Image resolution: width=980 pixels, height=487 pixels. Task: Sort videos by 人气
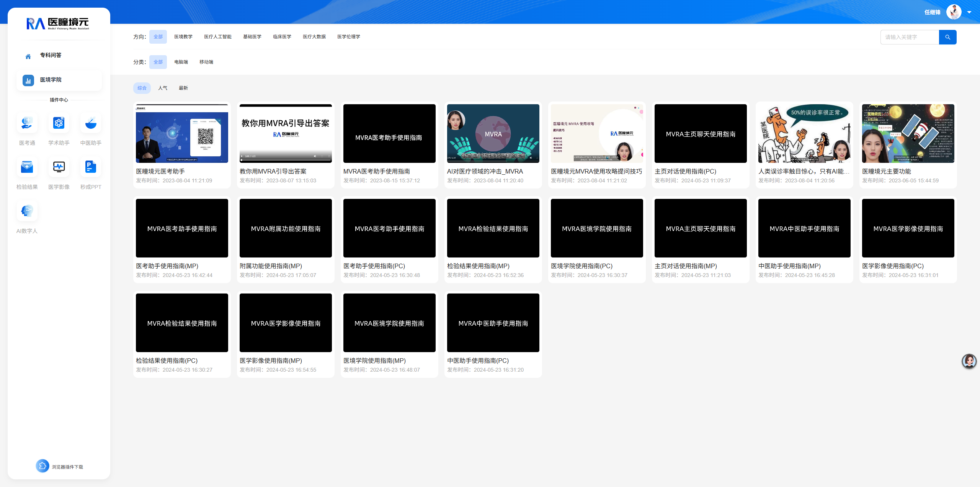click(163, 88)
